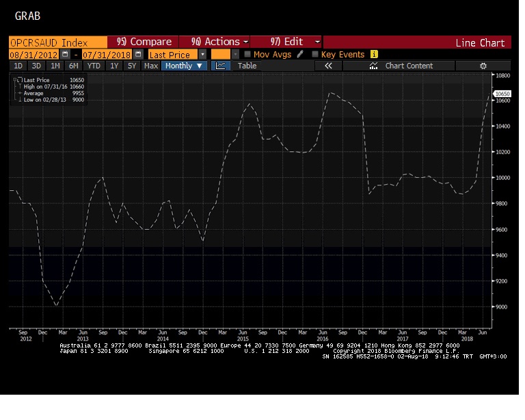Enable the Key Events checkbox
This screenshot has height=420, width=525.
(315, 54)
